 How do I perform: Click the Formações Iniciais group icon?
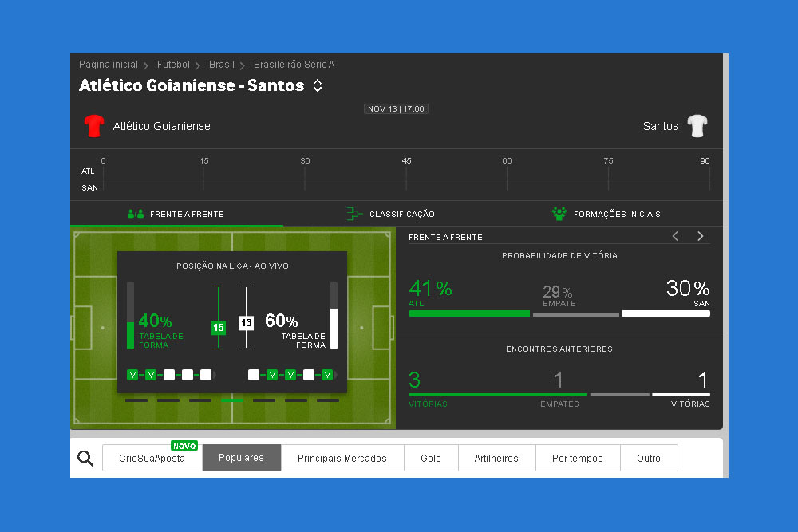(559, 214)
